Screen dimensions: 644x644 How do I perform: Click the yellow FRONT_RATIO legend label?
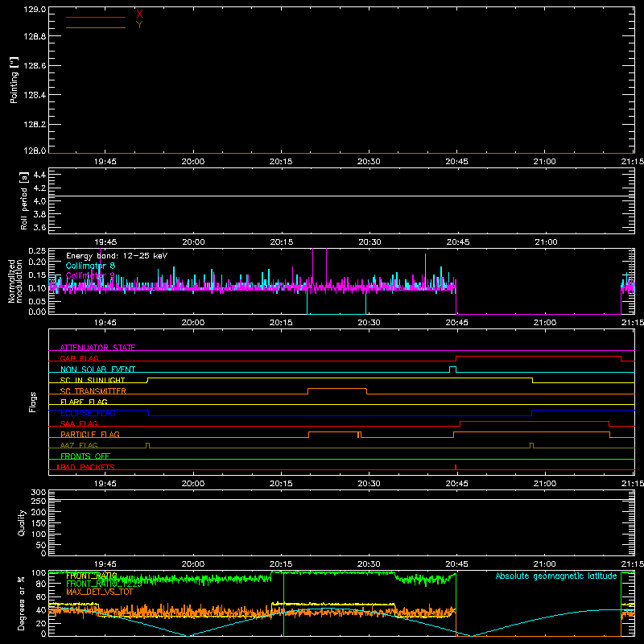click(91, 576)
